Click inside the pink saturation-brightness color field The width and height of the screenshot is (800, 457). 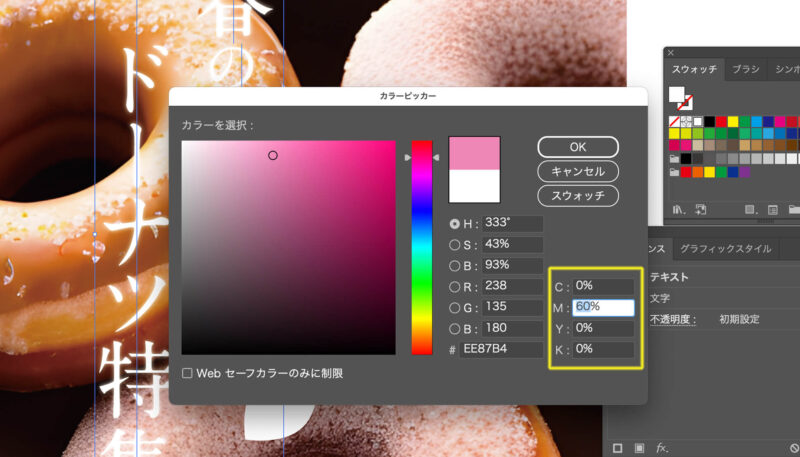[x=288, y=247]
